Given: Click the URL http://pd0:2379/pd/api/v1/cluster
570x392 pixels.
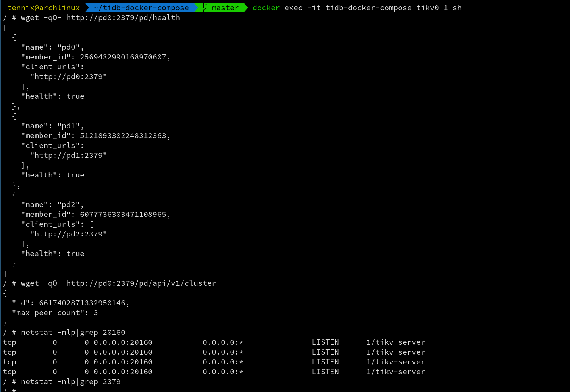Looking at the screenshot, I should (141, 283).
